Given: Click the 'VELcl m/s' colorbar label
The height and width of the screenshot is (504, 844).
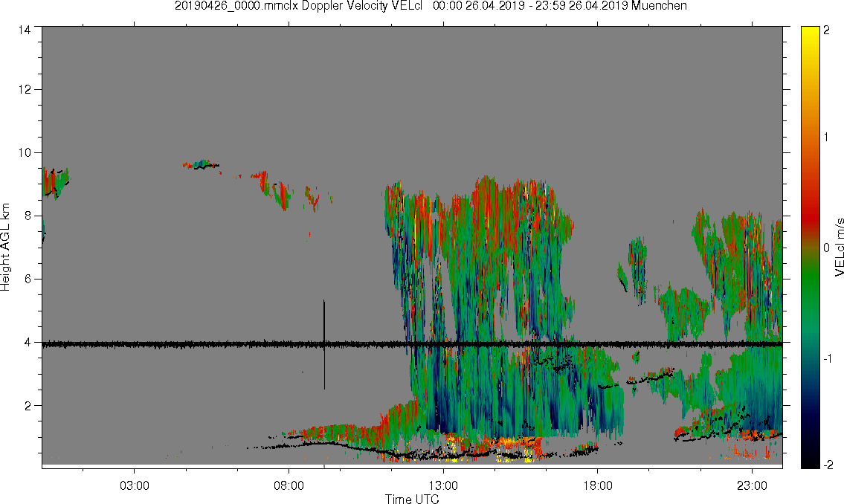Looking at the screenshot, I should tap(839, 248).
